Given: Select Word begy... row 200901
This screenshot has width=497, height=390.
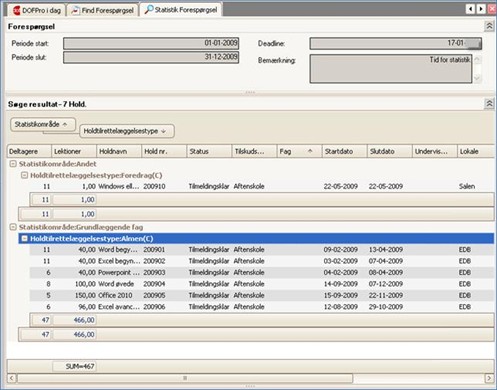Looking at the screenshot, I should tap(262, 250).
